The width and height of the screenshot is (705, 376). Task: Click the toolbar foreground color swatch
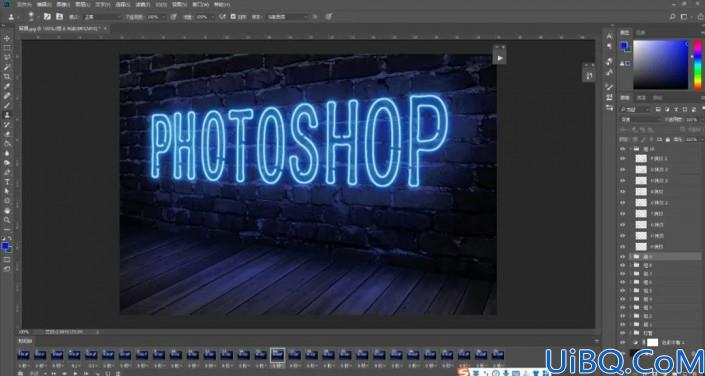pyautogui.click(x=5, y=246)
